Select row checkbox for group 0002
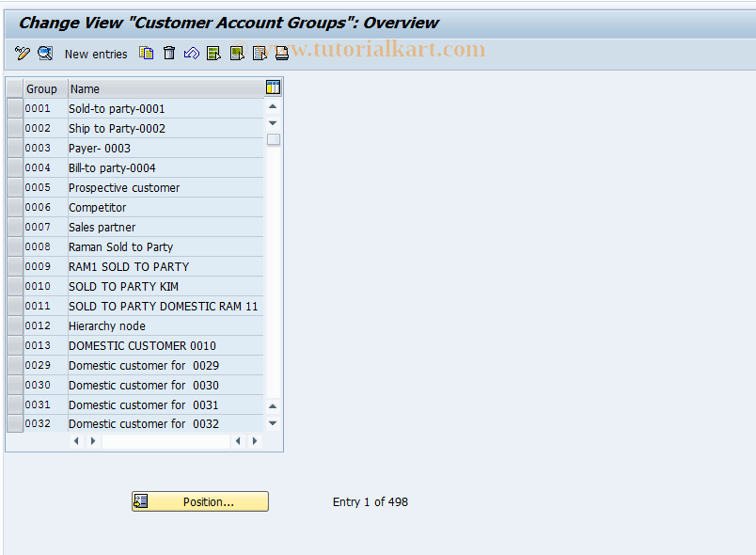 15,128
